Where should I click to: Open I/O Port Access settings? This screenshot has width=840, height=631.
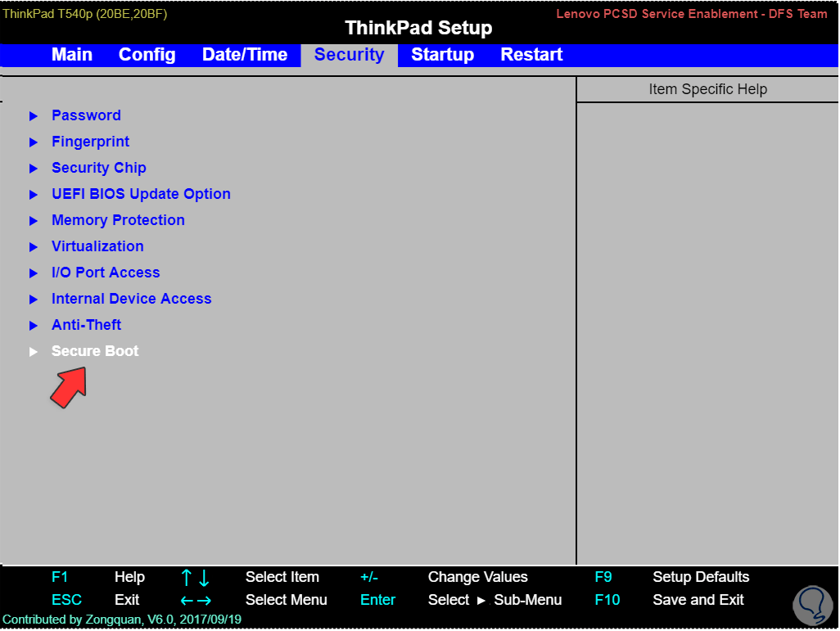coord(106,273)
